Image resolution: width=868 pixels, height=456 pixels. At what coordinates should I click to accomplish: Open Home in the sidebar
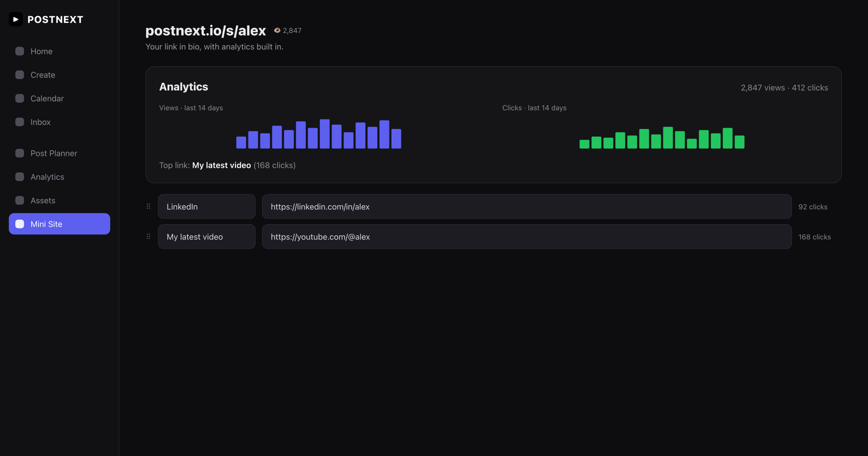coord(59,51)
